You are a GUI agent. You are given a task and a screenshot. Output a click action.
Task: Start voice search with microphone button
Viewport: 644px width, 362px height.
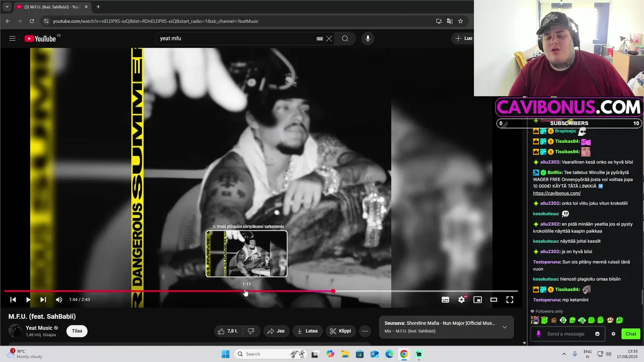(x=368, y=39)
